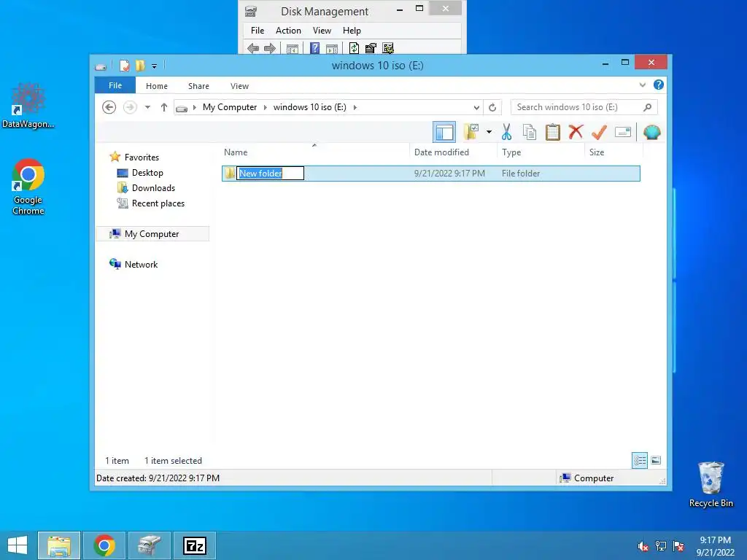
Task: Click the red X Delete icon
Action: click(x=576, y=131)
